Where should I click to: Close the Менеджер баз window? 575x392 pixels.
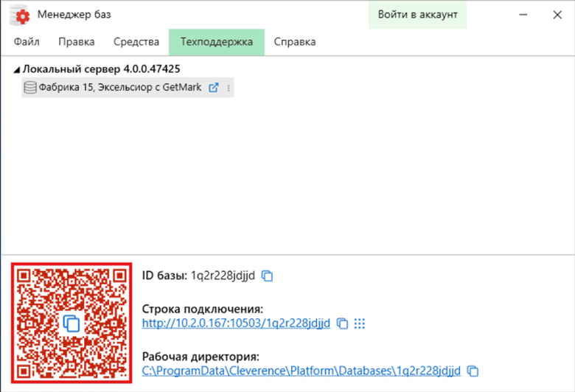tap(557, 15)
